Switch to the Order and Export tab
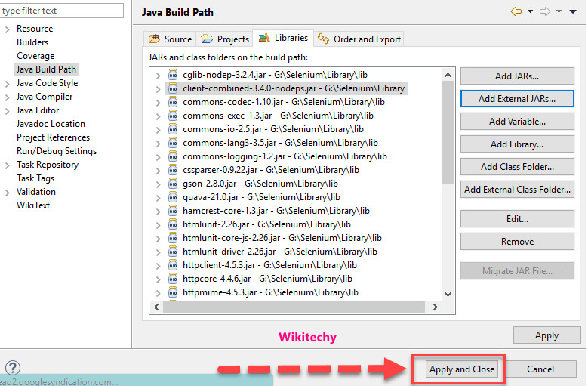The width and height of the screenshot is (588, 386). coord(359,39)
